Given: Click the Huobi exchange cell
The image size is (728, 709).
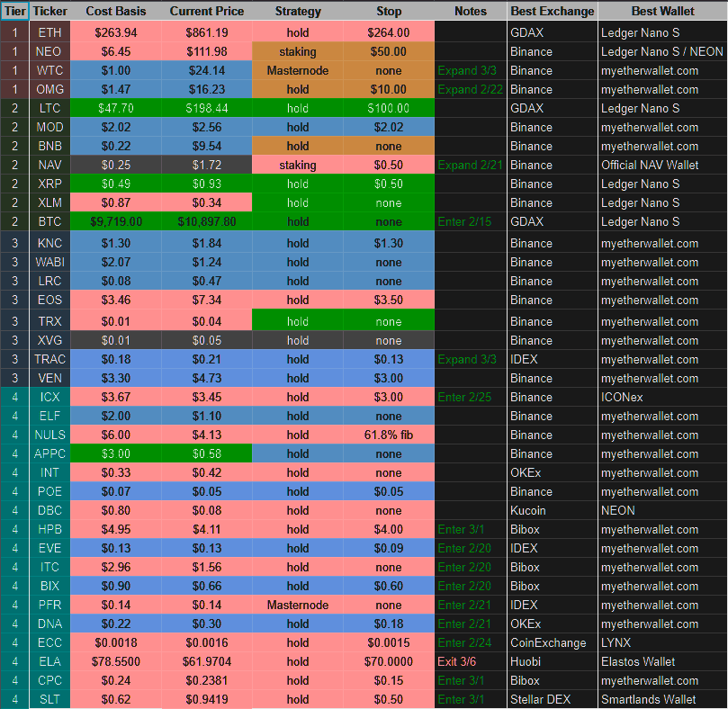Looking at the screenshot, I should [x=553, y=661].
